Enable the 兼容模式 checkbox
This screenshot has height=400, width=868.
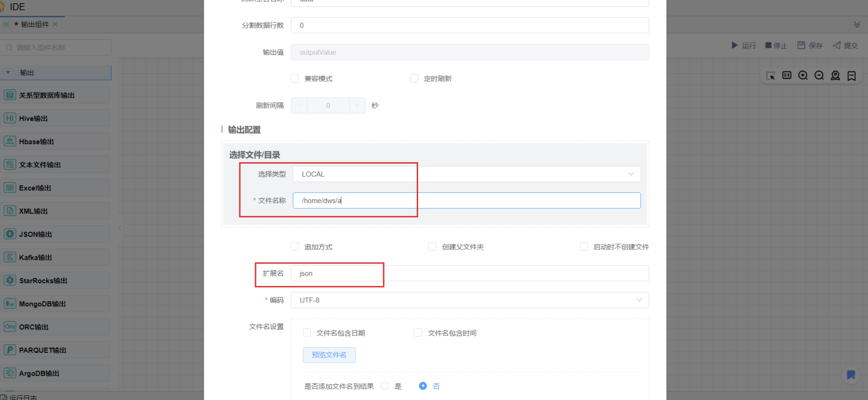pos(295,79)
